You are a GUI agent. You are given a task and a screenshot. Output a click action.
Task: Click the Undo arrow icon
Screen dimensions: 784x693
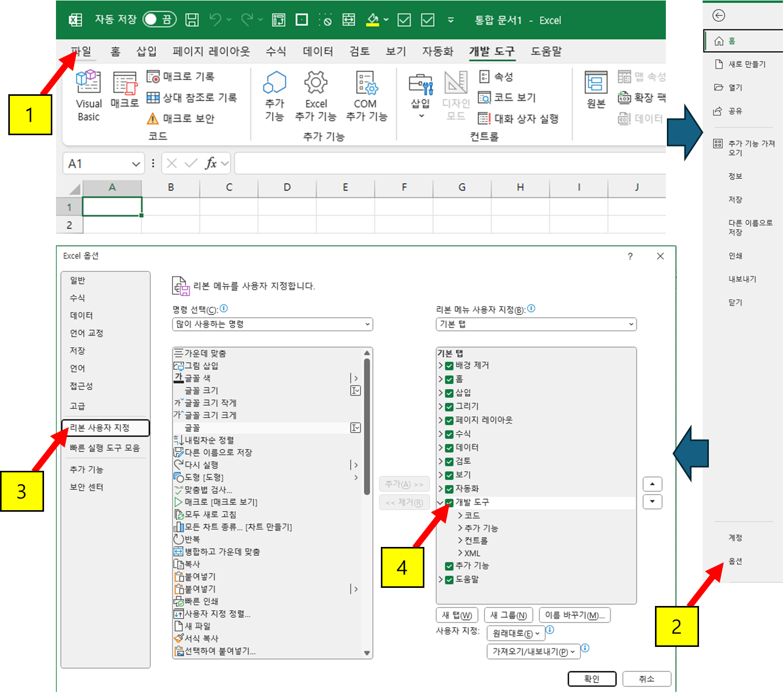216,20
